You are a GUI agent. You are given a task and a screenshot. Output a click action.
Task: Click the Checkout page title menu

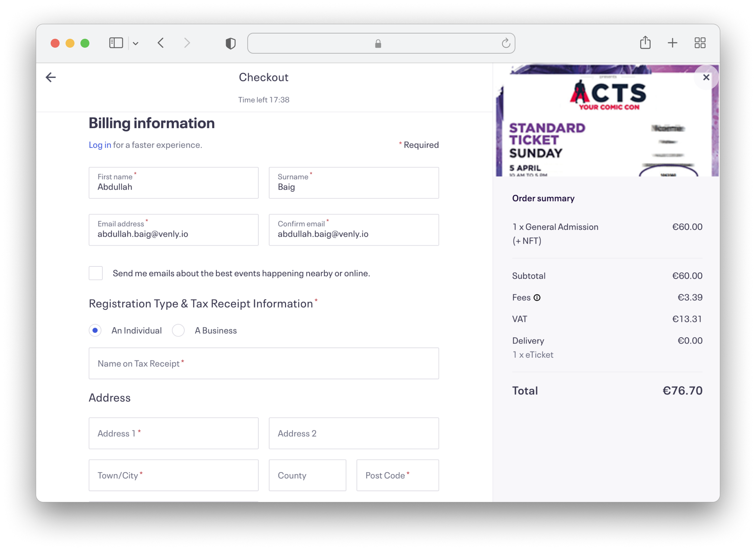point(264,77)
